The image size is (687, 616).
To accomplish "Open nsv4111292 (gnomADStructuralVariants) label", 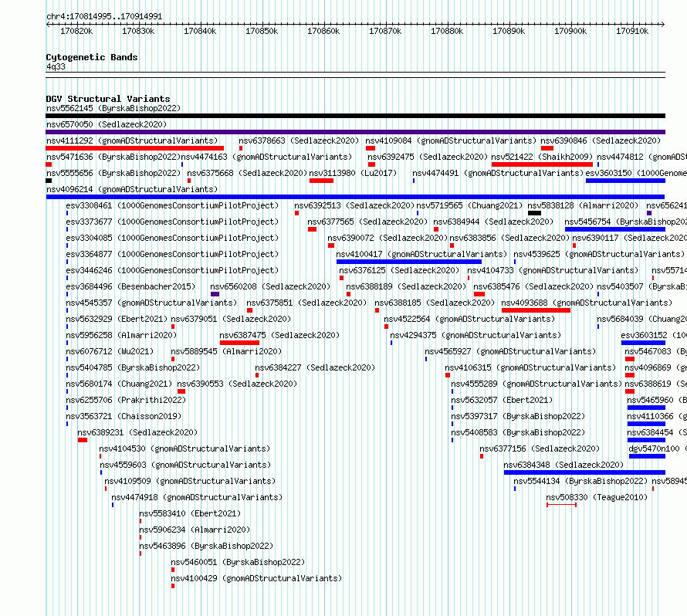I will 132,140.
